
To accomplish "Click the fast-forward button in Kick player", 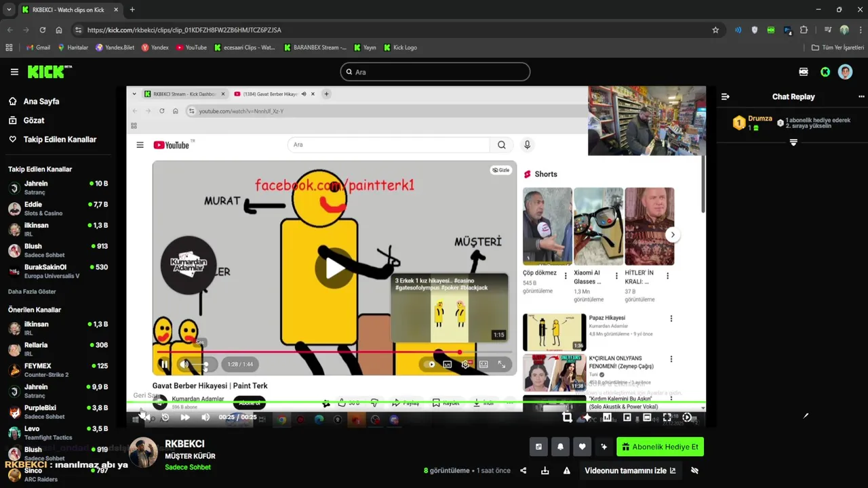I will (x=184, y=418).
